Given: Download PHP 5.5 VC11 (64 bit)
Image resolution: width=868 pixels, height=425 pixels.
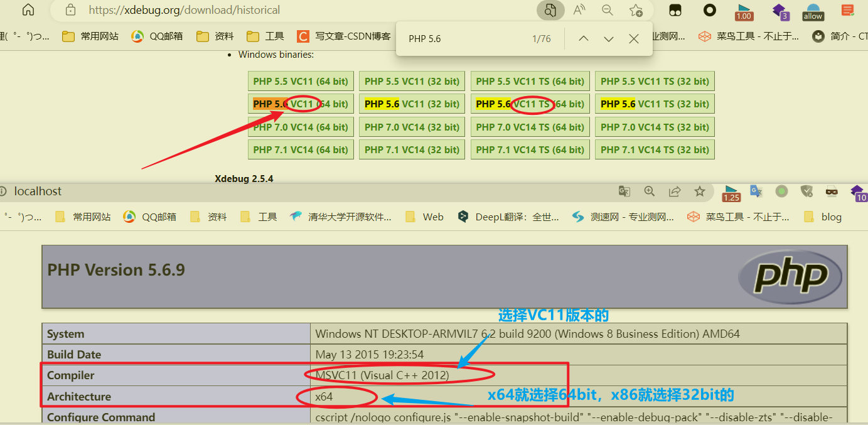Looking at the screenshot, I should 301,81.
